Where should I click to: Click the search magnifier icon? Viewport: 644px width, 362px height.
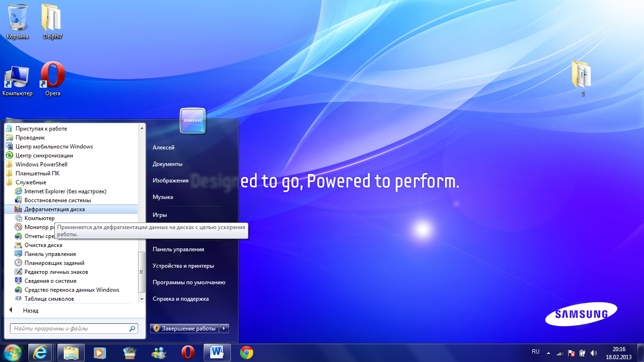coord(132,329)
